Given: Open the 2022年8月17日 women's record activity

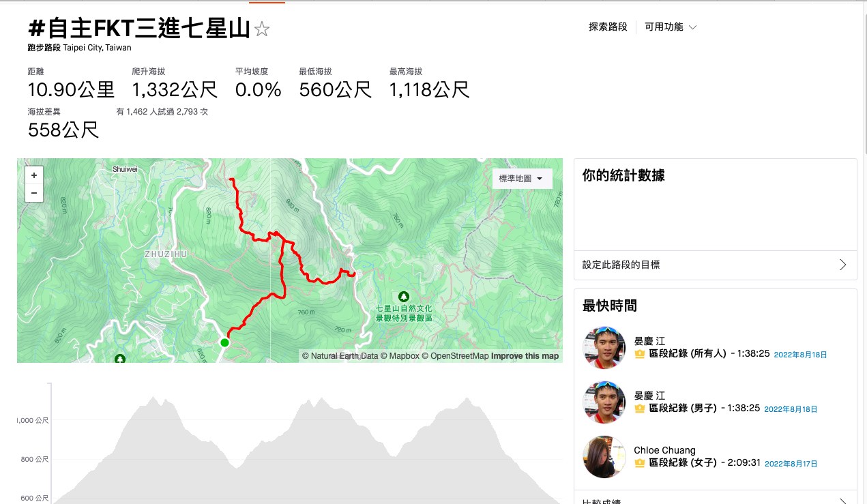Looking at the screenshot, I should [790, 464].
